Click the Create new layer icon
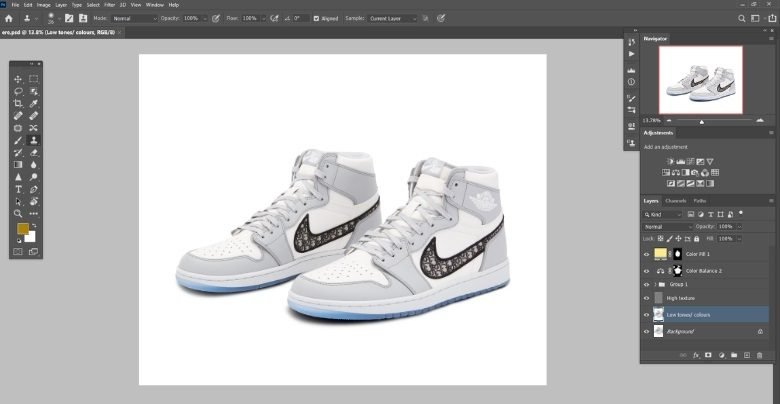Screen dimensions: 780x404 pos(746,355)
